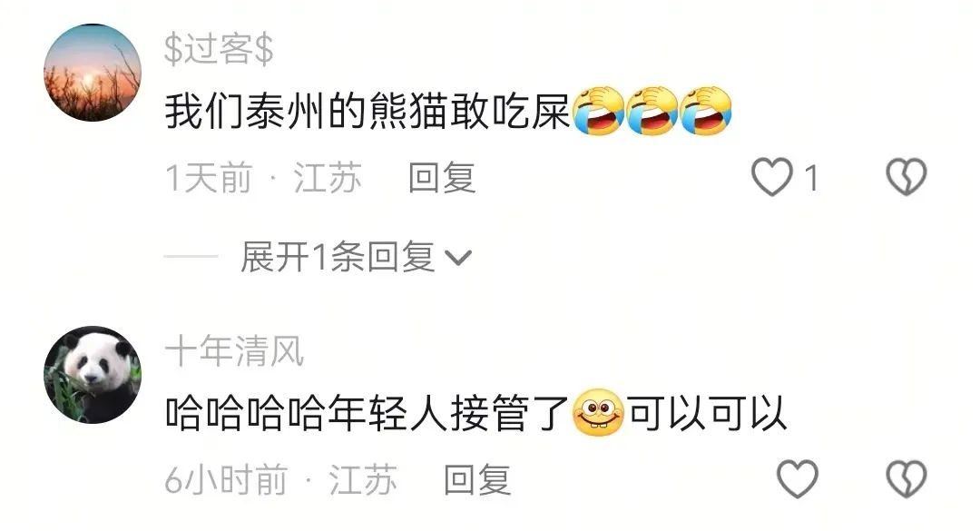Click the like count 1 beside heart

(811, 178)
